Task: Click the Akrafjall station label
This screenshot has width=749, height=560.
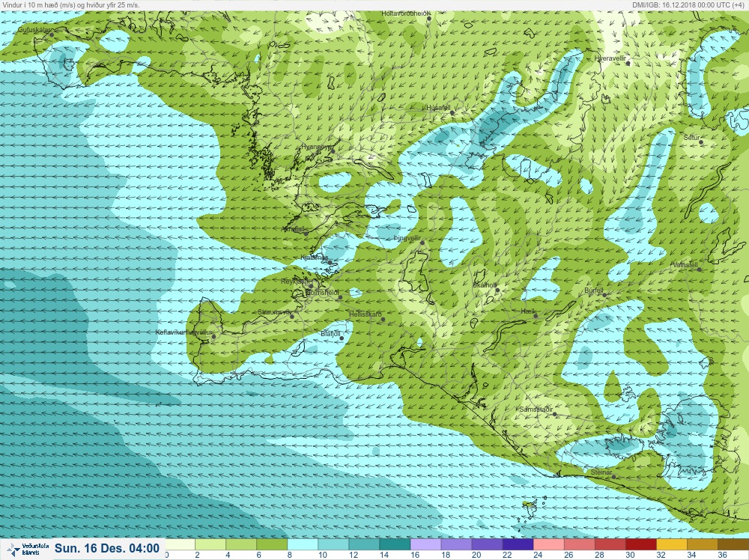Action: click(x=294, y=229)
